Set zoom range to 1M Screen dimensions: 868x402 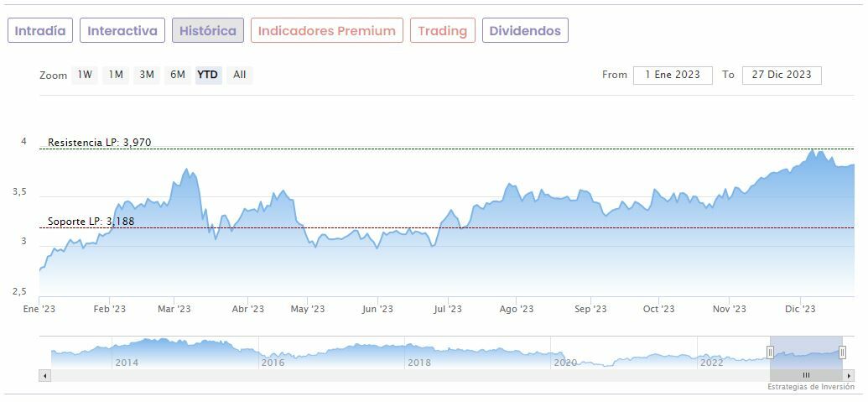pyautogui.click(x=116, y=75)
